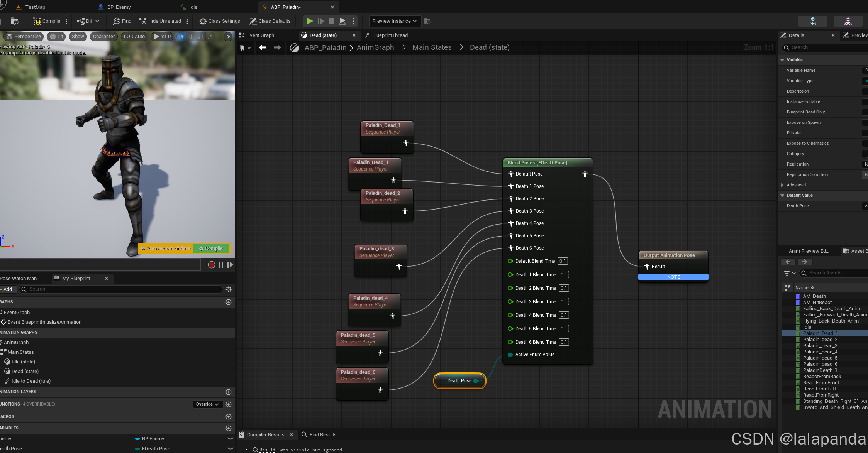868x453 pixels.
Task: Open the Compiler Results tab
Action: [x=265, y=435]
